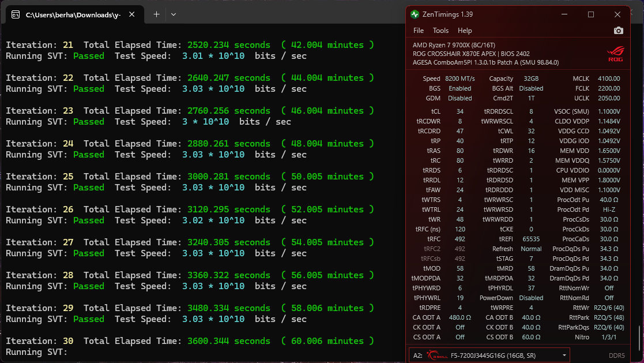The image size is (644, 363).
Task: Select the C:\Users\berha\Downloads terminal tab
Action: coord(74,15)
